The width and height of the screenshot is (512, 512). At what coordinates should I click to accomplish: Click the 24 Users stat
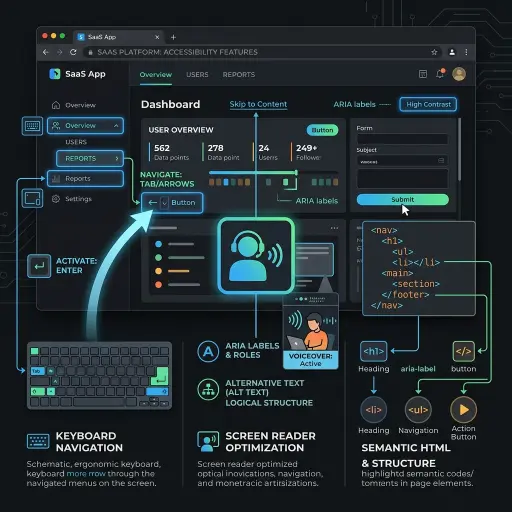pyautogui.click(x=265, y=152)
